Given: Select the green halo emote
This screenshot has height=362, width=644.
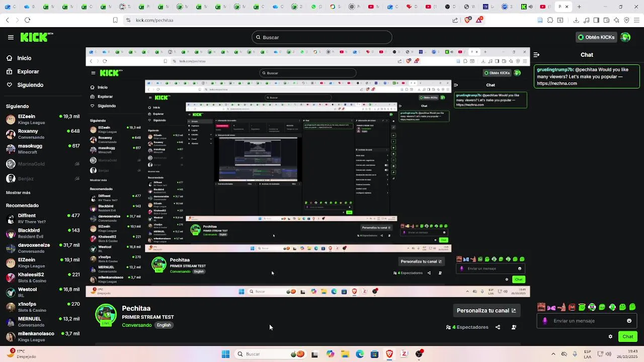Looking at the screenshot, I should [x=582, y=307].
